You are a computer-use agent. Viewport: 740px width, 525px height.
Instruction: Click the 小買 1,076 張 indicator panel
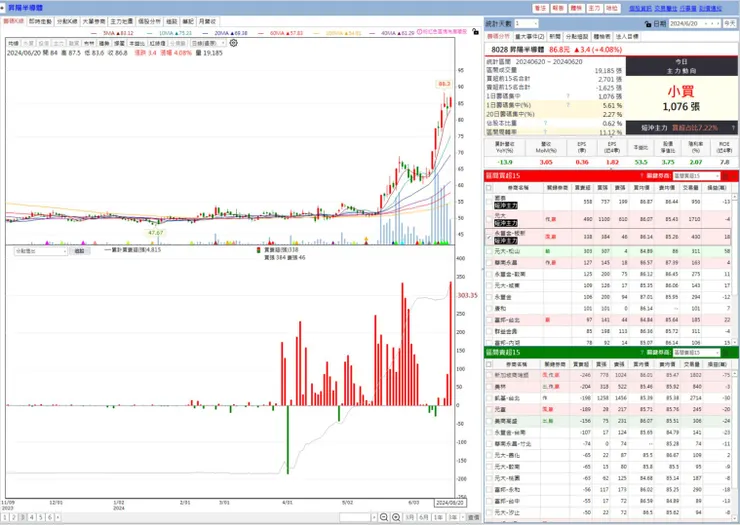point(681,99)
